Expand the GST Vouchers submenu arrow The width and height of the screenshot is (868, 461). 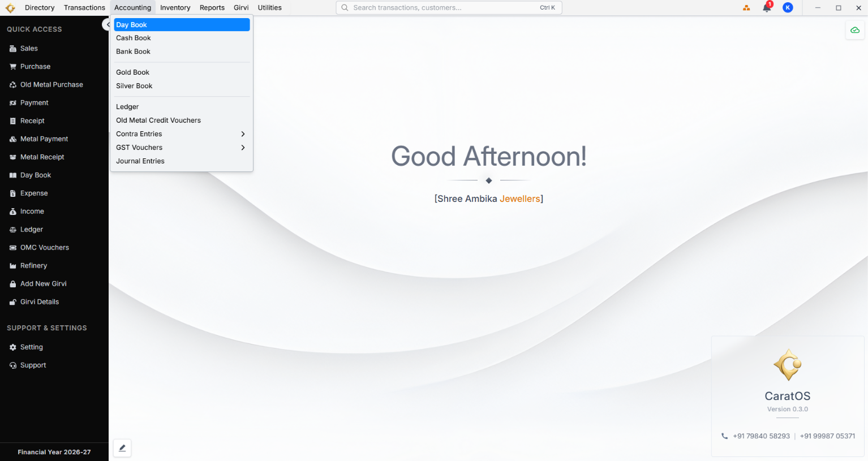pos(243,148)
